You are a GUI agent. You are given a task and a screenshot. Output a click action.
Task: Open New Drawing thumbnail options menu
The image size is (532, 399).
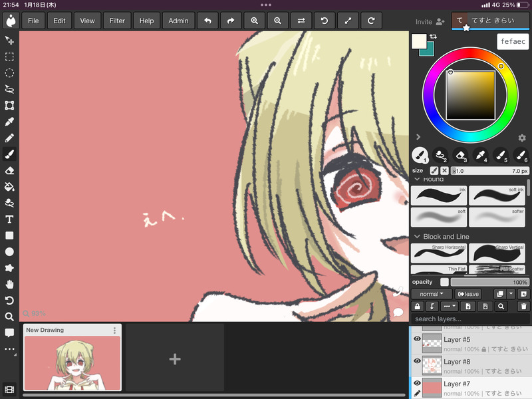[x=114, y=330]
